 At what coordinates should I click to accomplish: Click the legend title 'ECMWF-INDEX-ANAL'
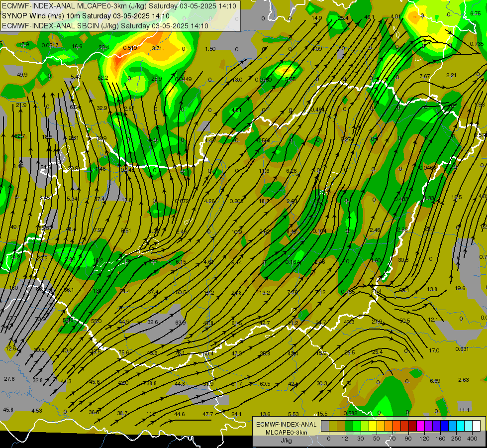point(286,425)
